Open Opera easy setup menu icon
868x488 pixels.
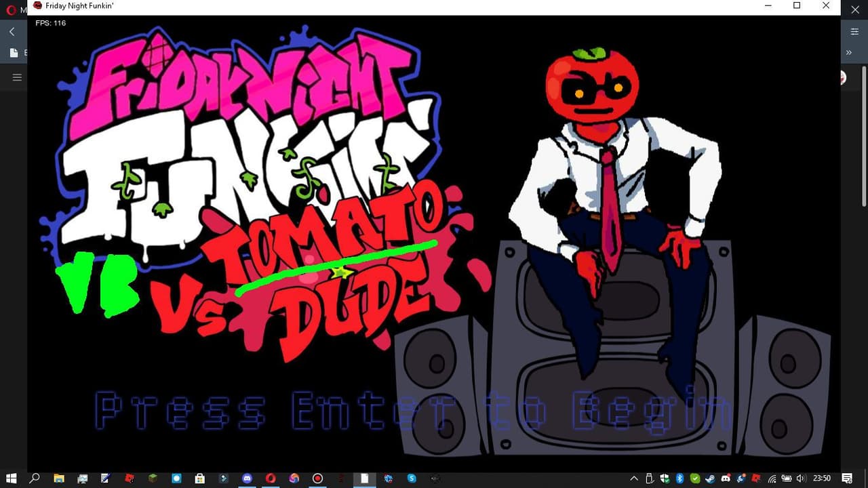(854, 32)
